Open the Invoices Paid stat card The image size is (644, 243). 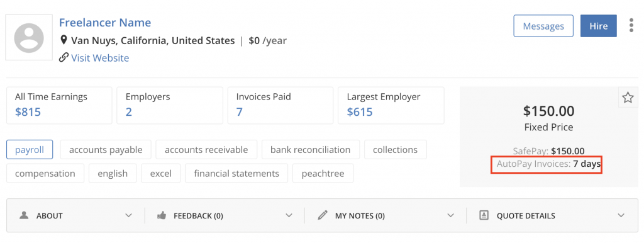(280, 105)
